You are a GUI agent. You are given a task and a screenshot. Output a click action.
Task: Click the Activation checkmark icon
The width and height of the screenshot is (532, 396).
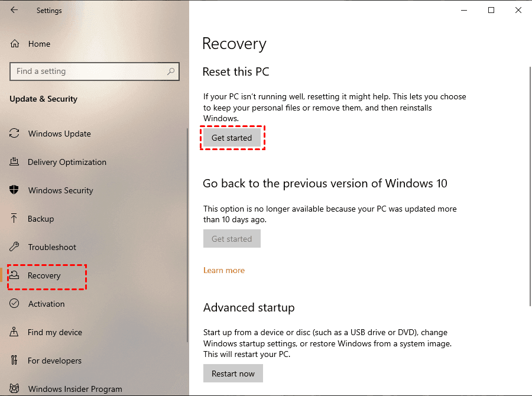[15, 304]
